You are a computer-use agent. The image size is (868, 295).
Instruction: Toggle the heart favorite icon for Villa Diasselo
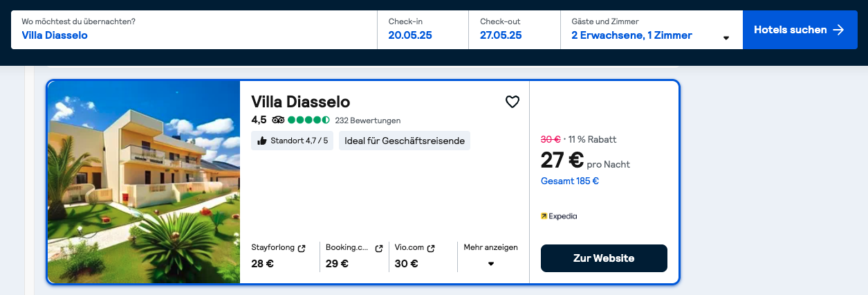point(512,102)
